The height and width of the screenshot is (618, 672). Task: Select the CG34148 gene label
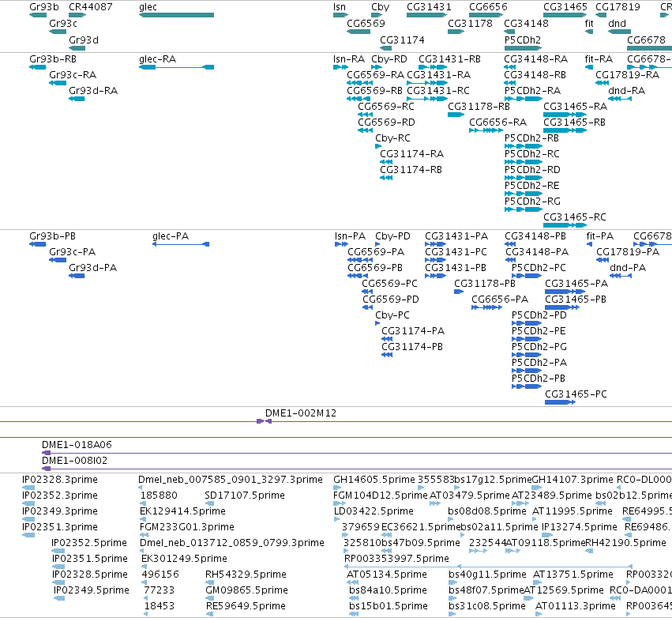coord(526,23)
